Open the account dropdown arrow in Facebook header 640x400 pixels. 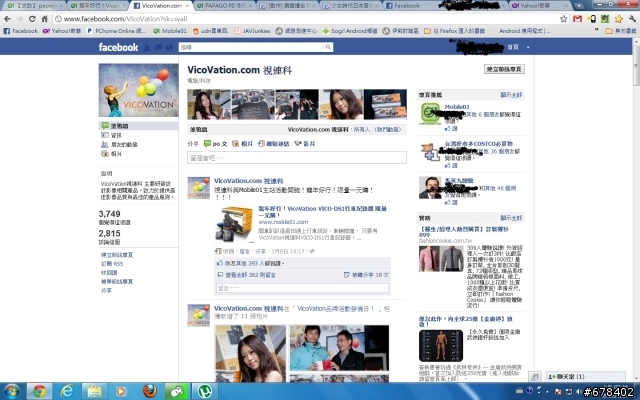pos(528,47)
